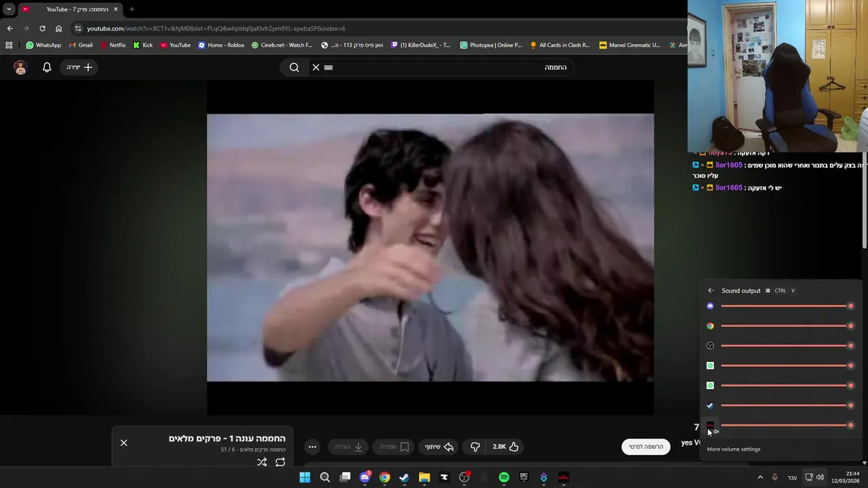Go back in browser history
Screen dimensions: 868x488
[9, 28]
